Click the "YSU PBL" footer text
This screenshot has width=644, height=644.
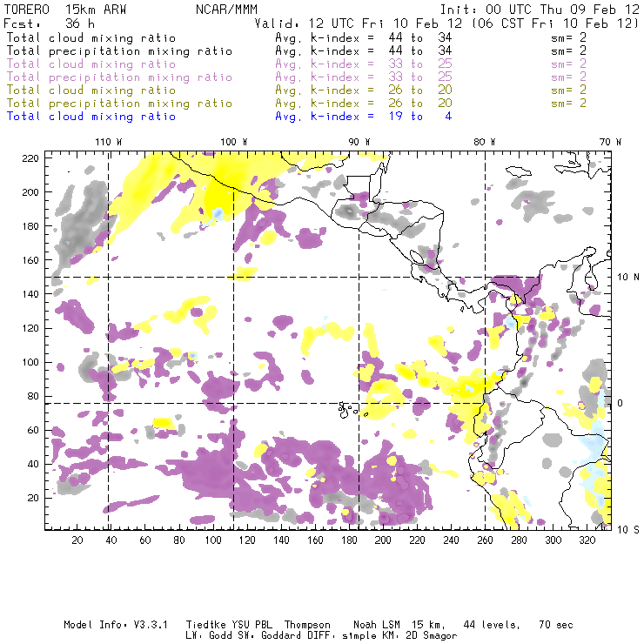pyautogui.click(x=251, y=625)
